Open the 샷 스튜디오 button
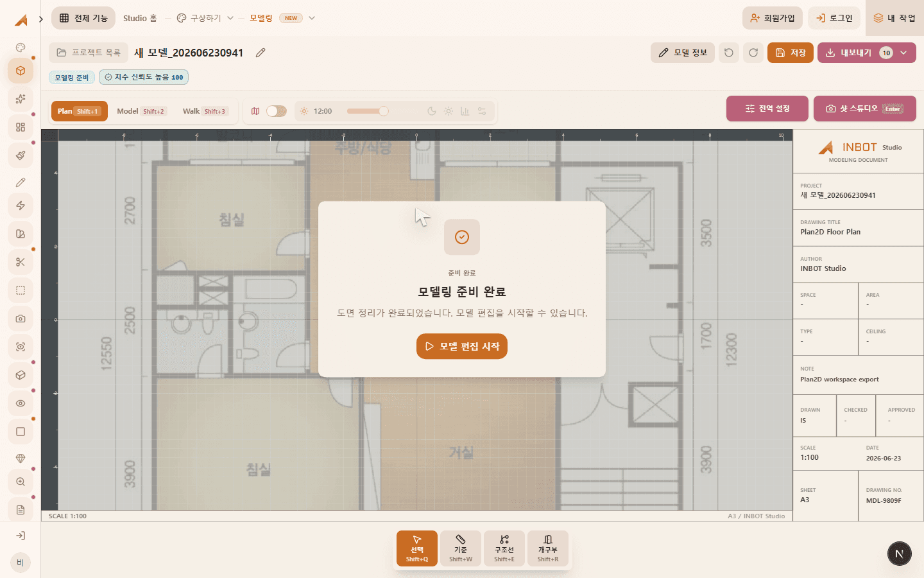924x578 pixels. tap(865, 109)
